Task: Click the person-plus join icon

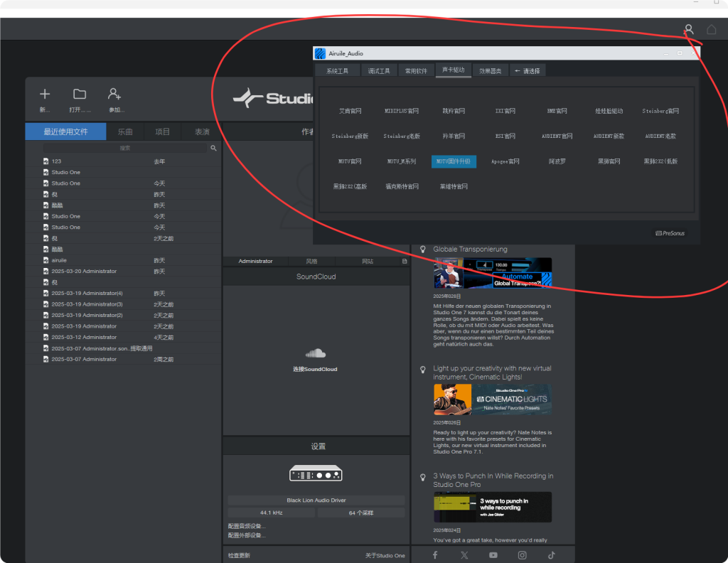Action: (x=114, y=95)
